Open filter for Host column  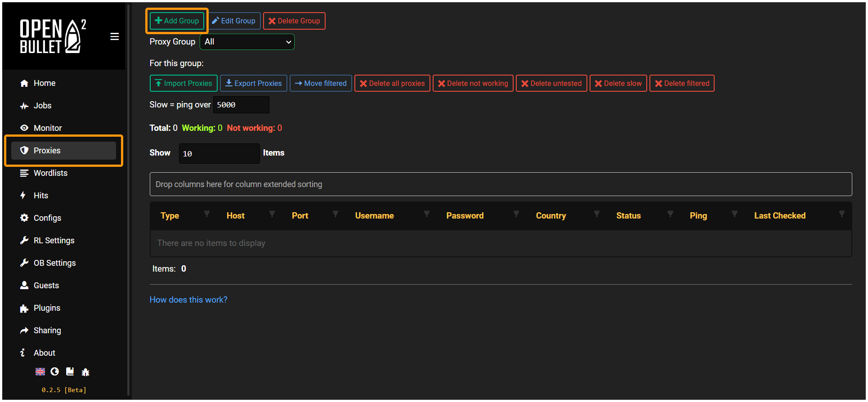coord(272,214)
